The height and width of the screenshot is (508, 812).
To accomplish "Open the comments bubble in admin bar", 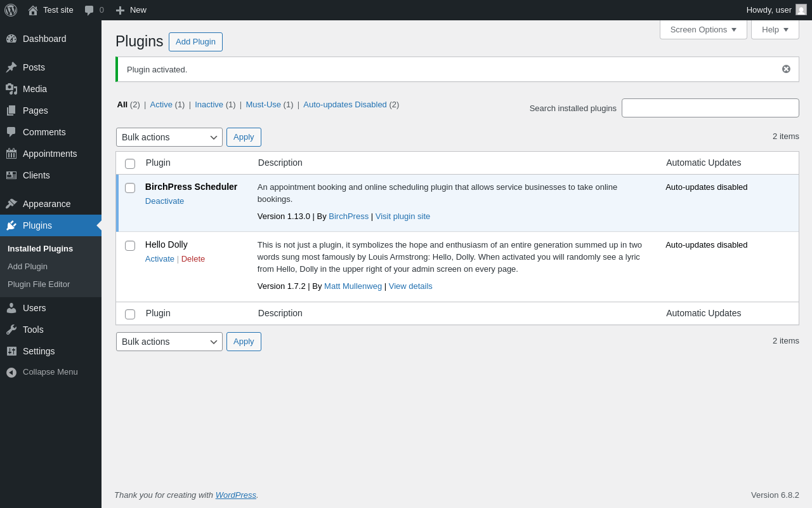I will (89, 10).
